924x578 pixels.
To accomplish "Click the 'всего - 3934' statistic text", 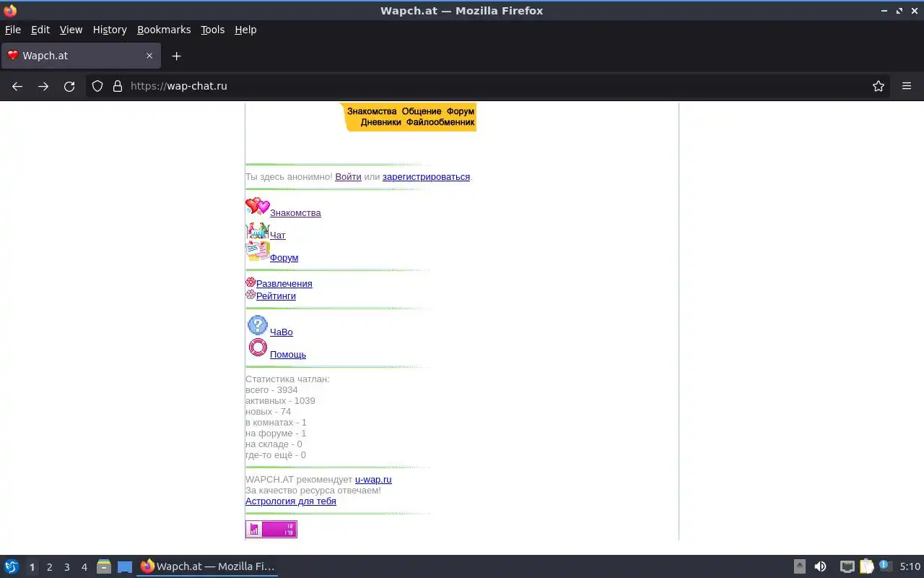I will point(271,389).
